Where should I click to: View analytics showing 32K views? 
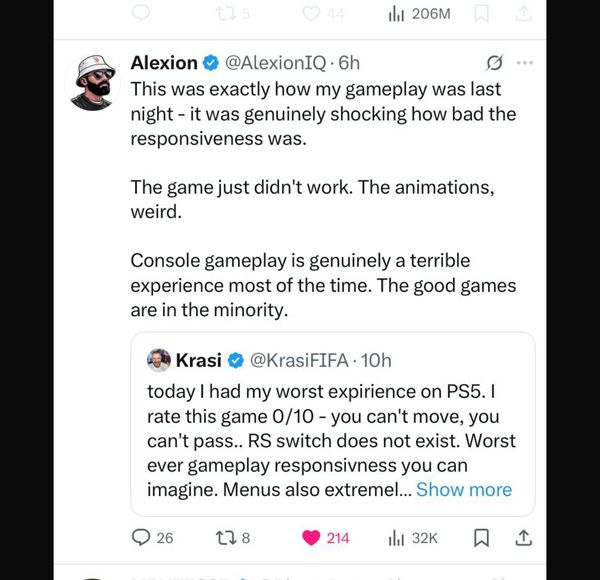395,538
